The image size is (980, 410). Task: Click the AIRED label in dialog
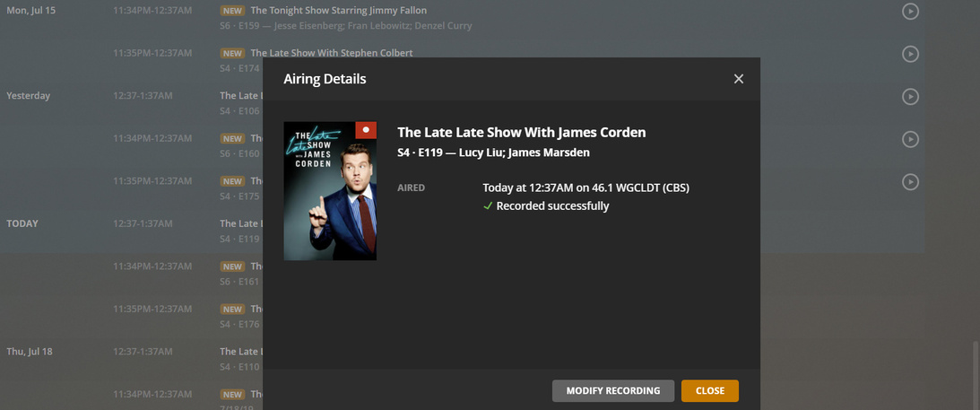click(412, 188)
